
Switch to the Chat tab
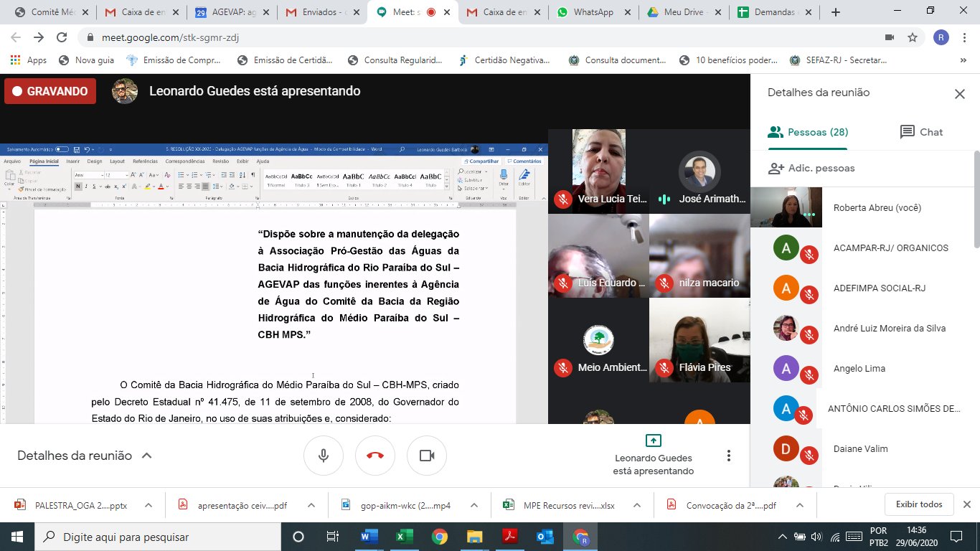coord(921,132)
